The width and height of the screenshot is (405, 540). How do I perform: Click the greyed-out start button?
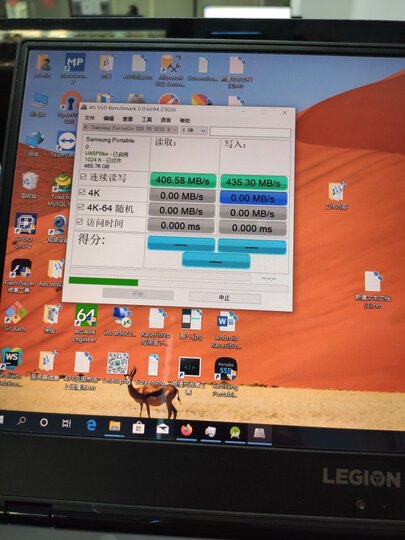tap(138, 294)
